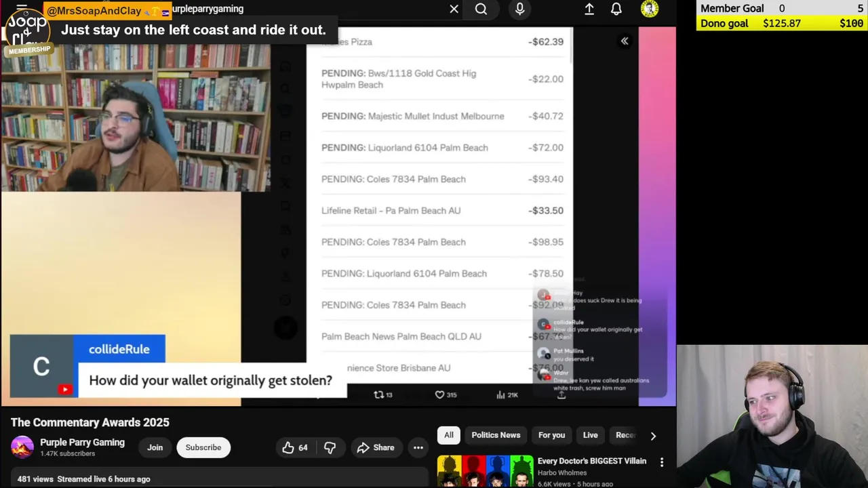Click The Commentary Awards 2025 title

pos(90,422)
